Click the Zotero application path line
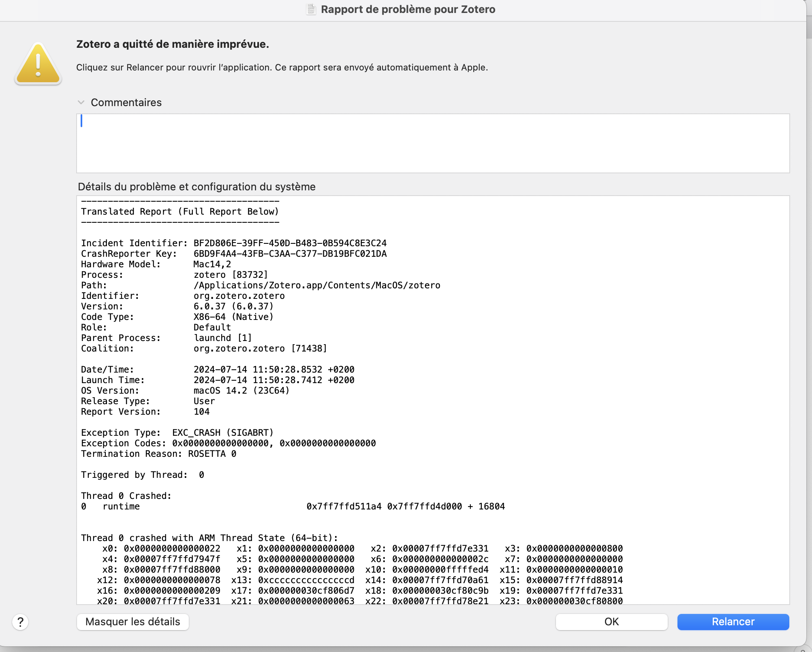The image size is (812, 652). (316, 285)
